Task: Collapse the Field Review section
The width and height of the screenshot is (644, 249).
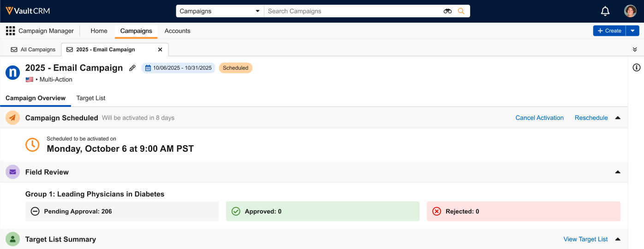Action: (618, 172)
